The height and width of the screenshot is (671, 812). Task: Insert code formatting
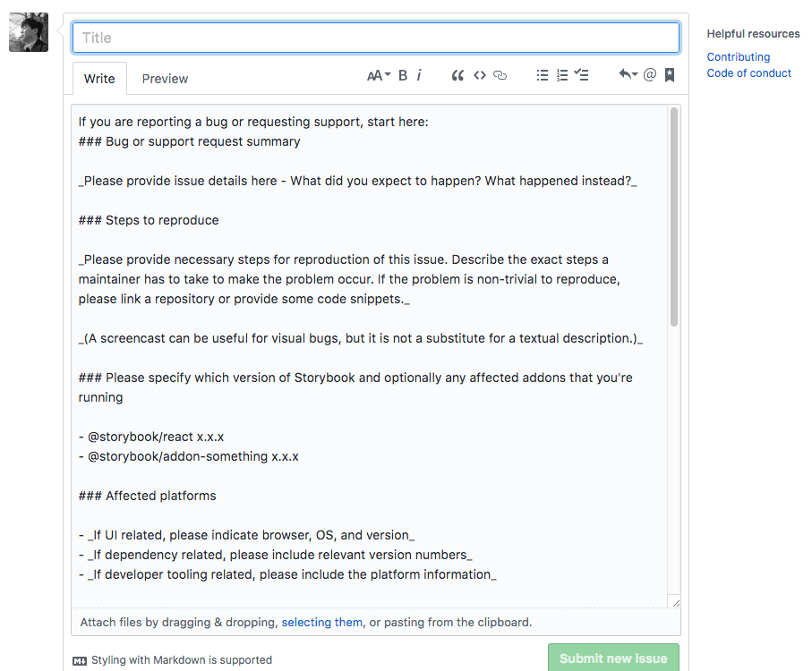[x=480, y=76]
